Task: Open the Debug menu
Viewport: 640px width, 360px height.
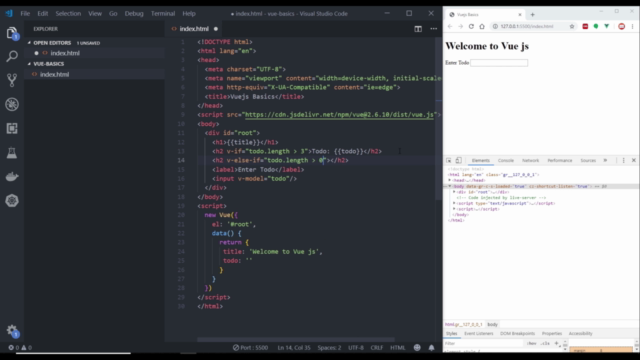Action: 134,13
